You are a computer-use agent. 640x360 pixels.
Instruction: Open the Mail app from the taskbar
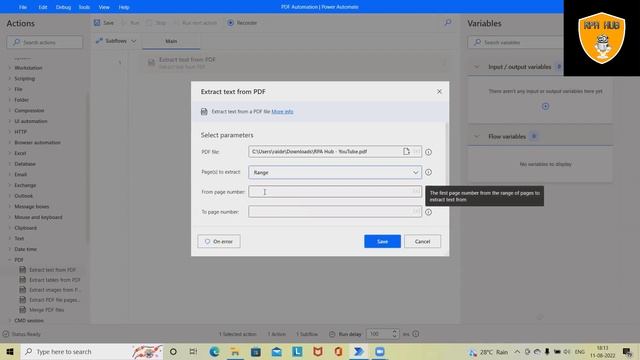pyautogui.click(x=276, y=351)
